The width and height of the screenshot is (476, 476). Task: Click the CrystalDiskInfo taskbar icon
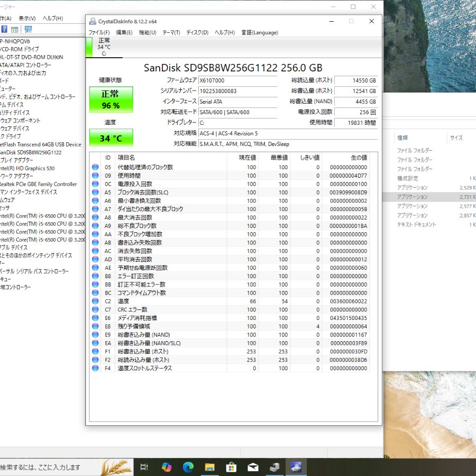pos(295,466)
